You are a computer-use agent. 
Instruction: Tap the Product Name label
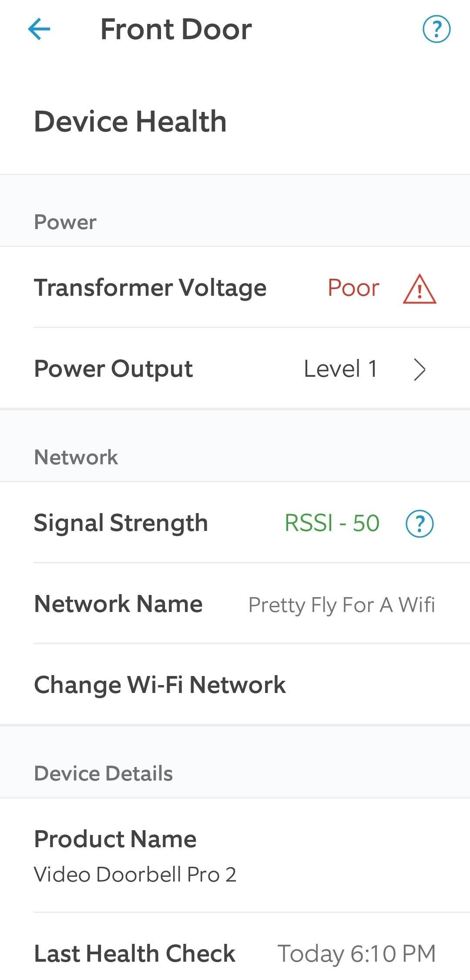pos(115,838)
